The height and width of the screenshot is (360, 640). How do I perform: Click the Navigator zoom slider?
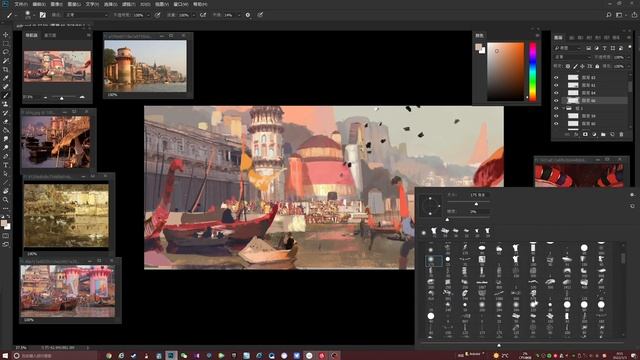pos(62,98)
